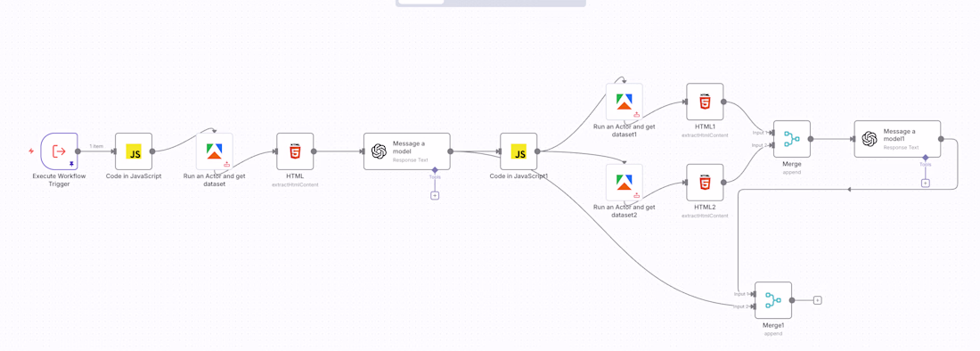
Task: Click the Tools diamond connector under Message a model1
Action: [926, 158]
